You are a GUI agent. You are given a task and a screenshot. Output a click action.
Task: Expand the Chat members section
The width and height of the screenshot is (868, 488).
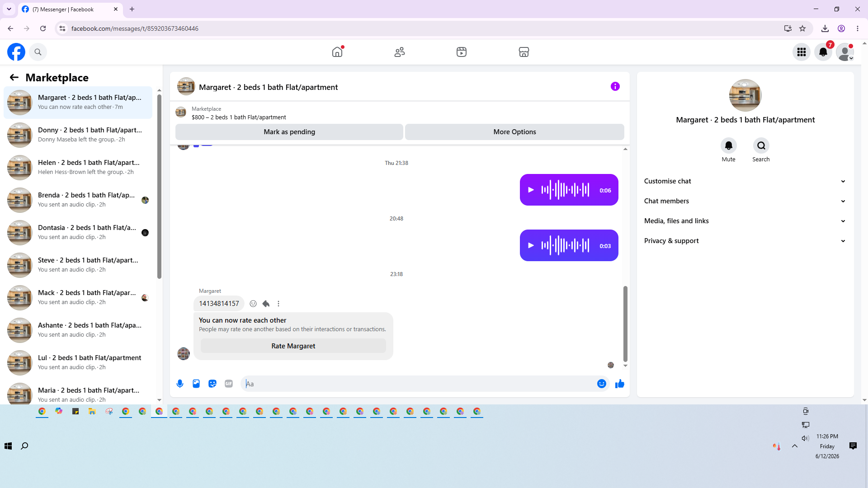pyautogui.click(x=745, y=201)
